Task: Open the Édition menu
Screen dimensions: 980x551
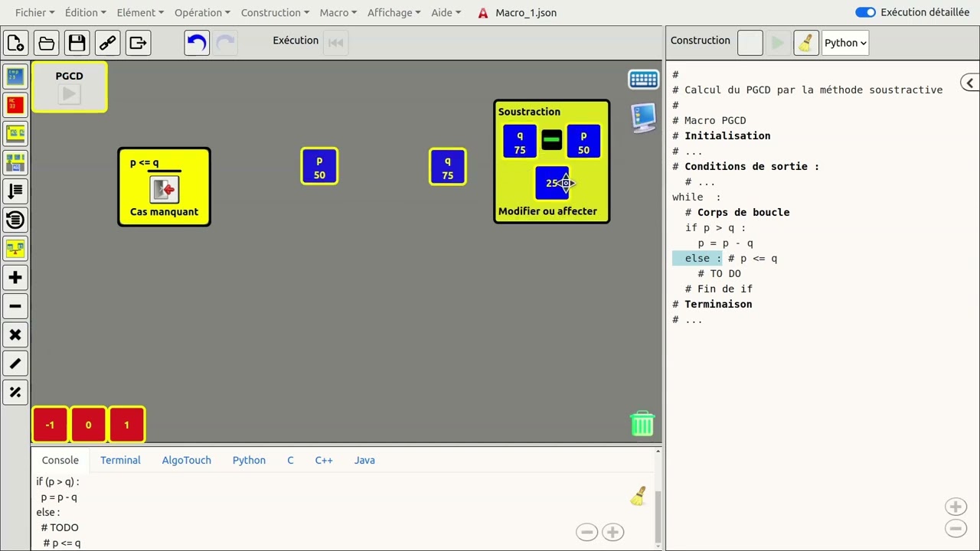Action: (x=85, y=12)
